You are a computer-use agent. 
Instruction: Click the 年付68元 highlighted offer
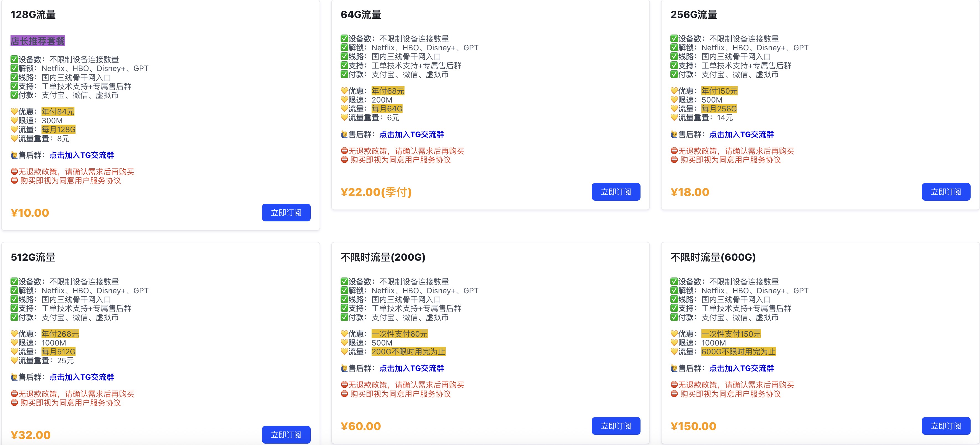(x=388, y=91)
